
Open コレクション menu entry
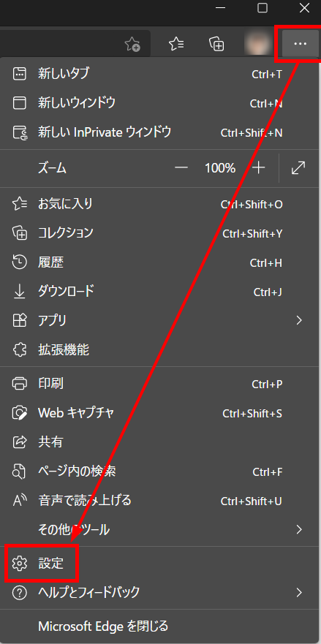coord(160,233)
